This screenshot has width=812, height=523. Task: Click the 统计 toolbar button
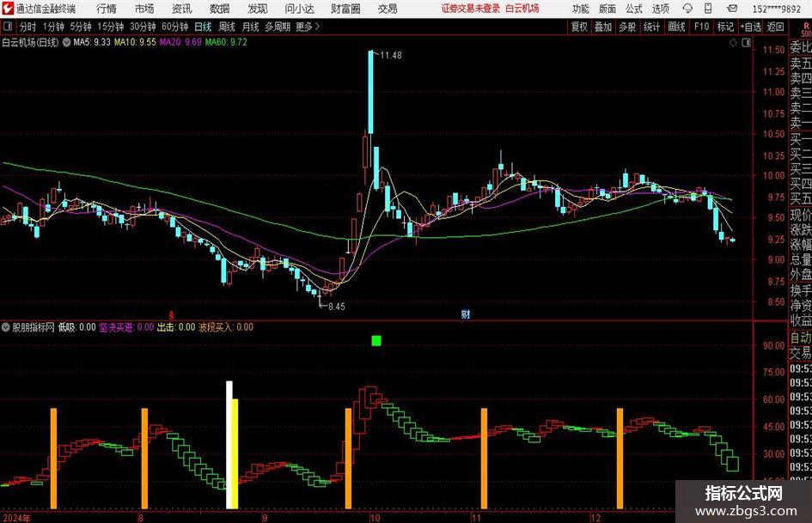651,27
